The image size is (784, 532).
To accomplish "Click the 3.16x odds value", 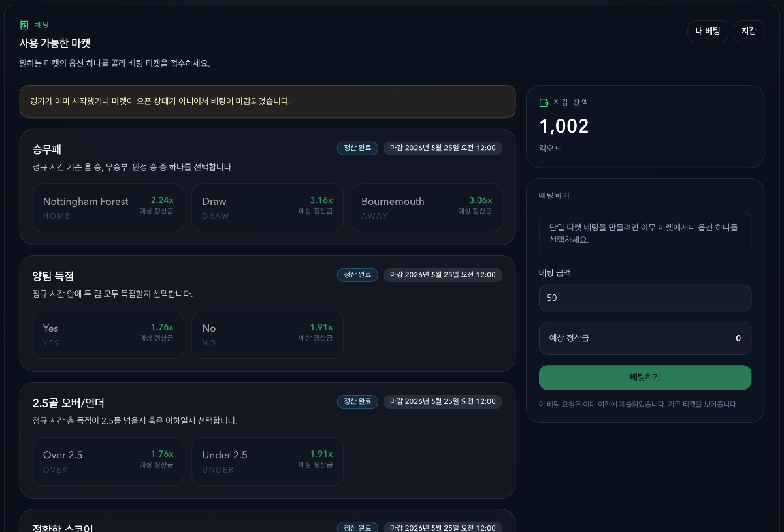I will click(321, 200).
